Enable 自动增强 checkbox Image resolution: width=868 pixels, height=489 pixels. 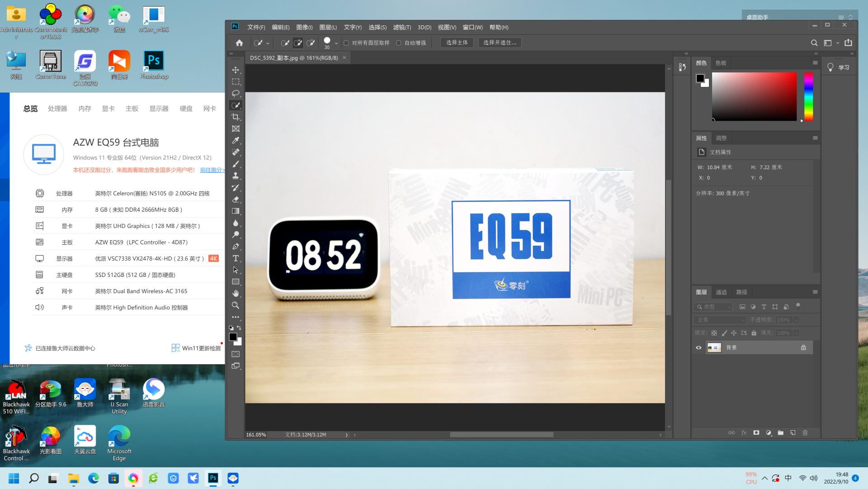pos(399,43)
